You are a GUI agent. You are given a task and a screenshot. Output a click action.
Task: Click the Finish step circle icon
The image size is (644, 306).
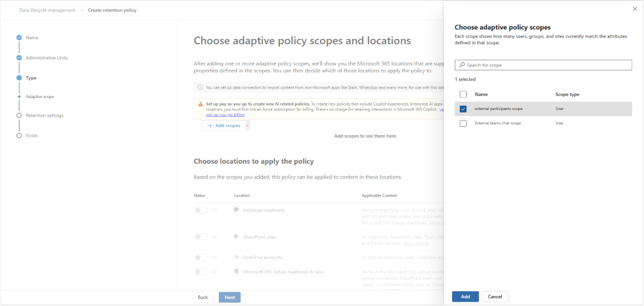pos(19,136)
